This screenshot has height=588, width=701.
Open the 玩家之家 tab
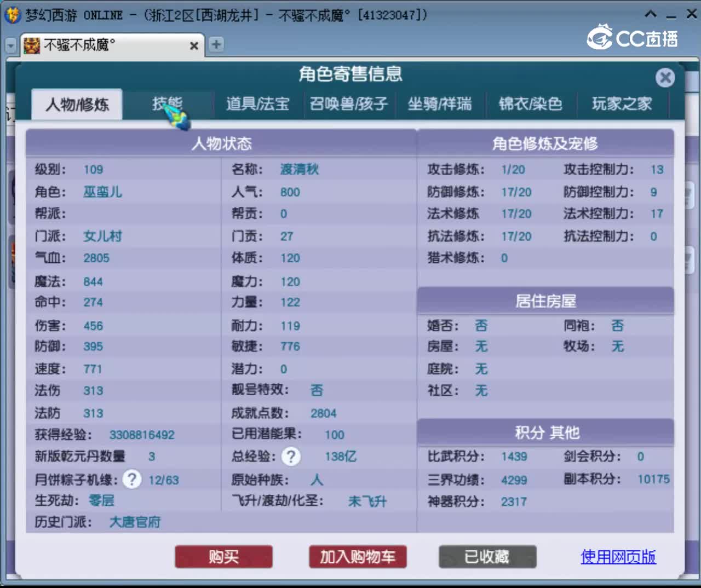(x=622, y=104)
